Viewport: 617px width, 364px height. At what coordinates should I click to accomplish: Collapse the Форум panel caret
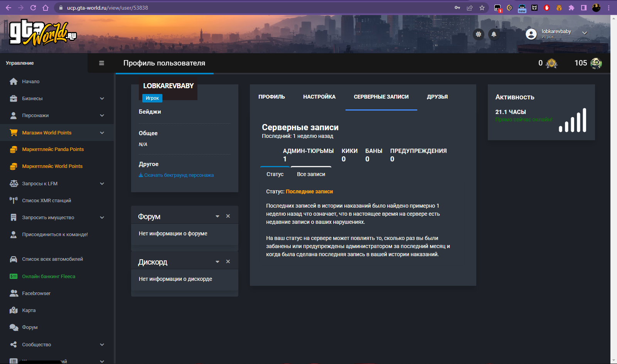pos(217,216)
